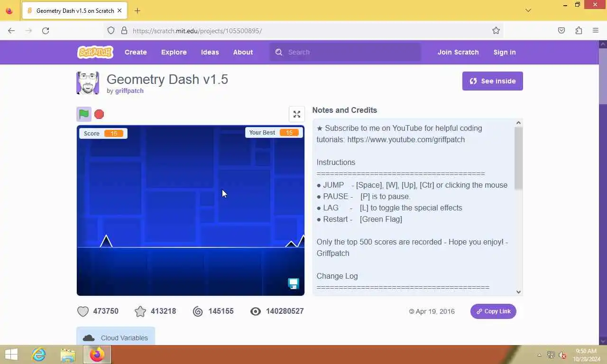Image resolution: width=607 pixels, height=364 pixels.
Task: Click the page's vertical scrollbar thumb
Action: [x=603, y=76]
